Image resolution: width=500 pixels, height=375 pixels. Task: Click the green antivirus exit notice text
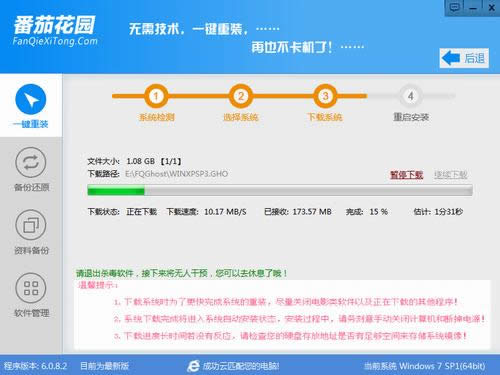pos(182,273)
